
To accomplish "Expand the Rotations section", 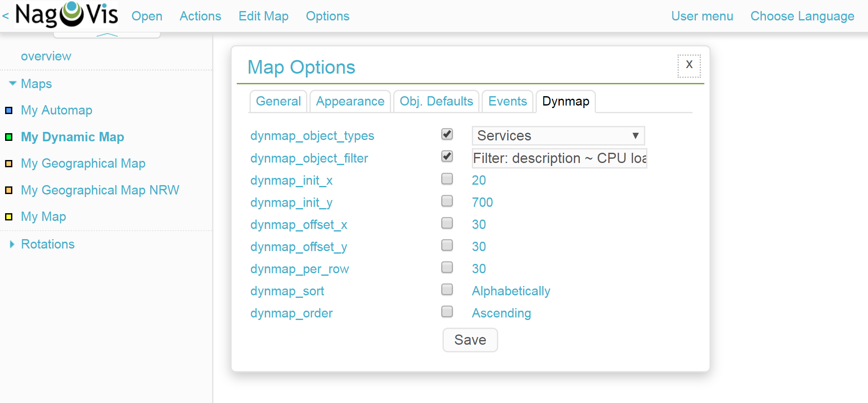I will (11, 244).
